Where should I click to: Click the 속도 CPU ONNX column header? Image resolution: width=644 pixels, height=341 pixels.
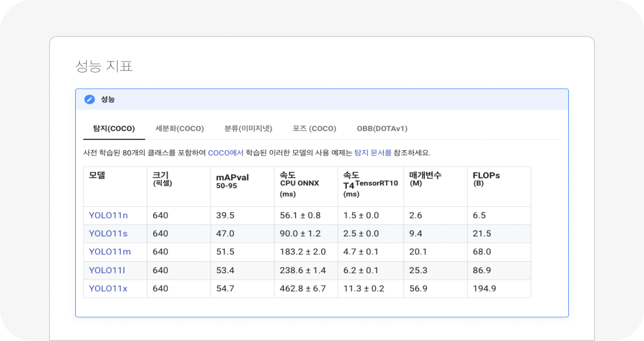pyautogui.click(x=306, y=186)
